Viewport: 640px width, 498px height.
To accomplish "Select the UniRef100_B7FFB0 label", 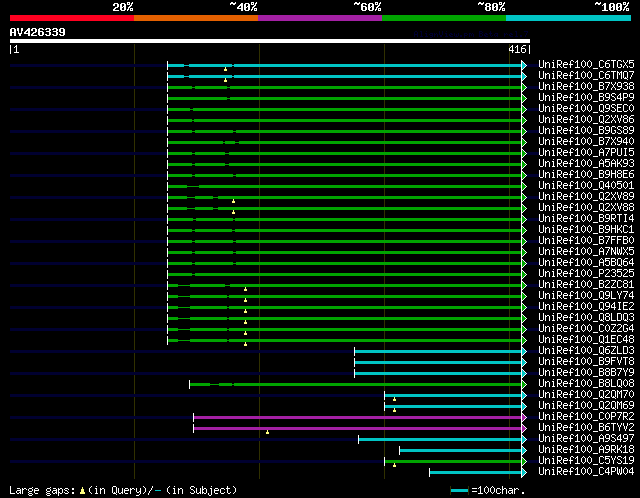I will [586, 241].
